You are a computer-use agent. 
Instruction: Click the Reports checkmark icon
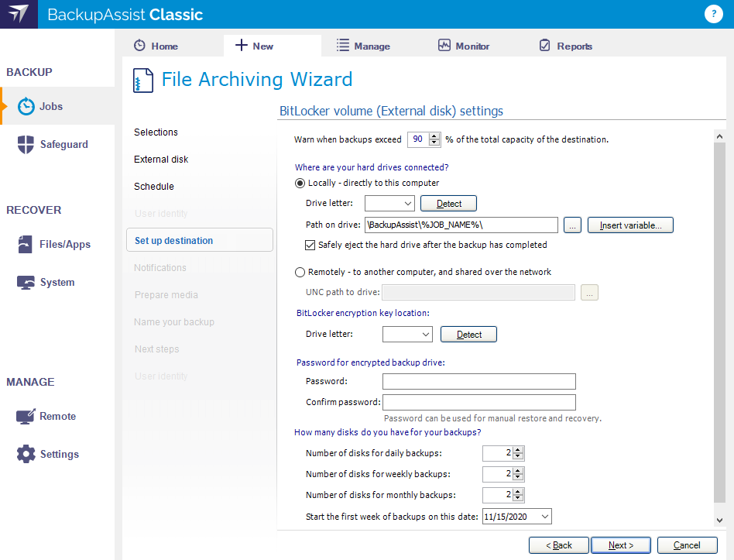tap(545, 46)
